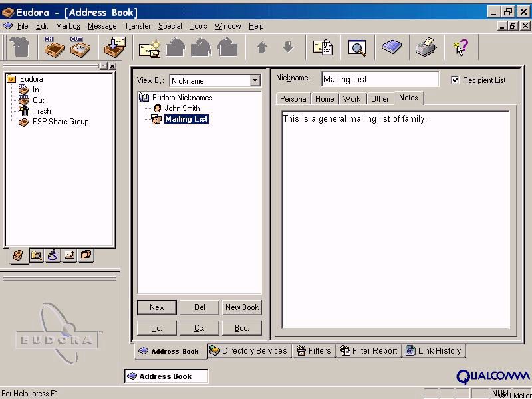The image size is (532, 399).
Task: Switch to the Work tab
Action: 352,99
